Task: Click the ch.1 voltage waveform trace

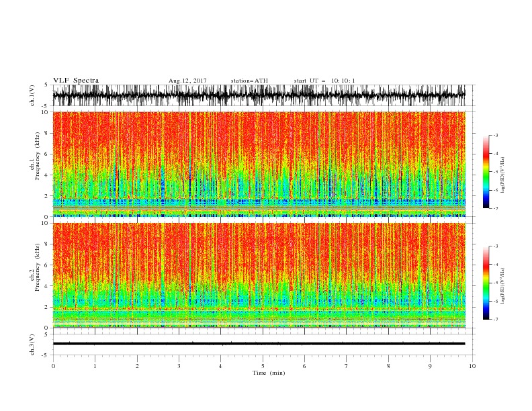Action: (x=259, y=95)
